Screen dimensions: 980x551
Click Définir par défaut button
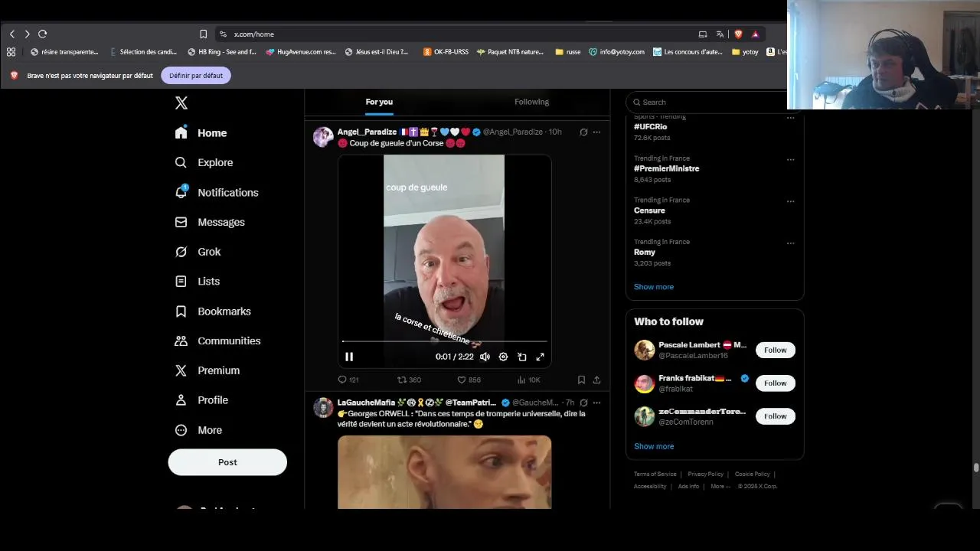196,76
